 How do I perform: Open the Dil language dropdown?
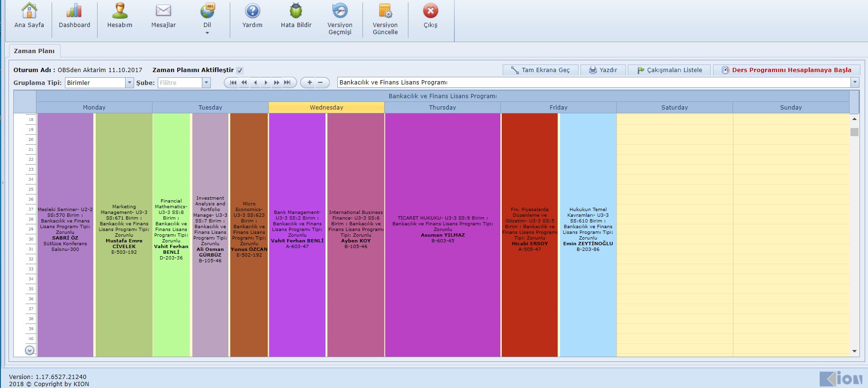[208, 19]
